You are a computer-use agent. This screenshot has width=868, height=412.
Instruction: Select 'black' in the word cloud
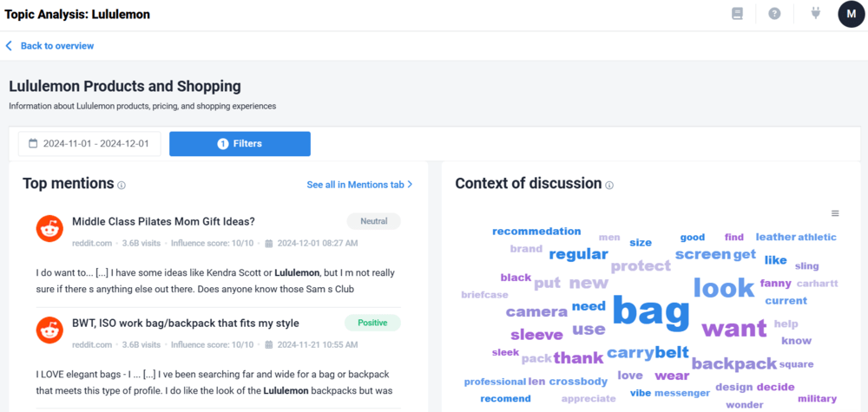point(516,278)
